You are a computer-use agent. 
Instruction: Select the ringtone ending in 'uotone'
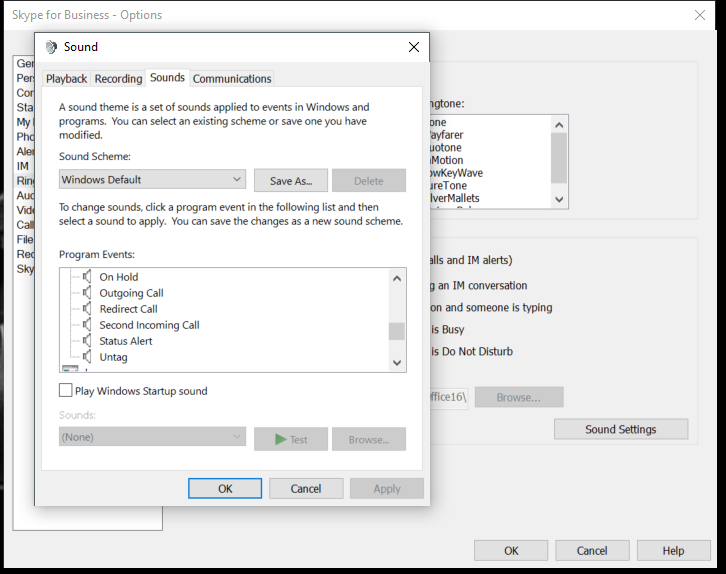445,147
